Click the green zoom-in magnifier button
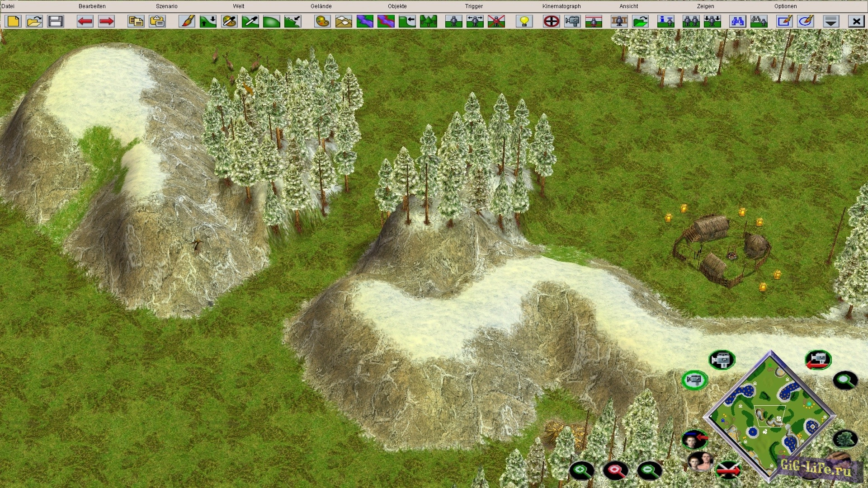The height and width of the screenshot is (488, 868). tap(581, 471)
